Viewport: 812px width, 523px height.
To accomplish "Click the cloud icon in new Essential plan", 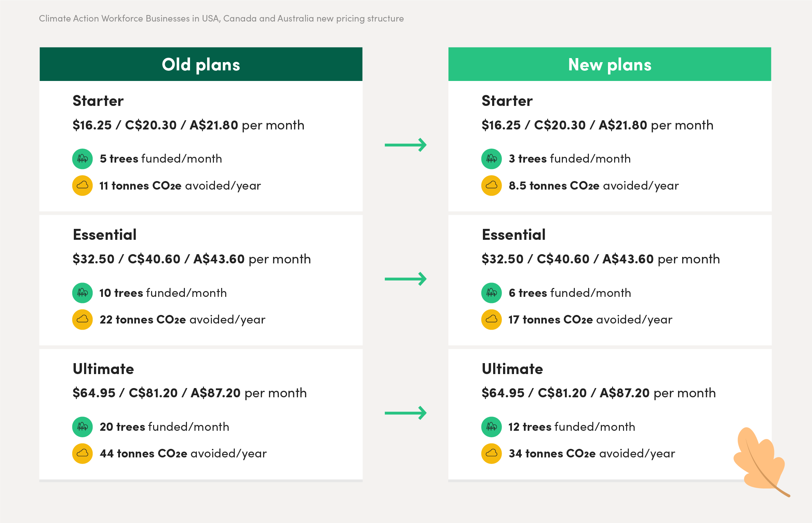I will (491, 319).
